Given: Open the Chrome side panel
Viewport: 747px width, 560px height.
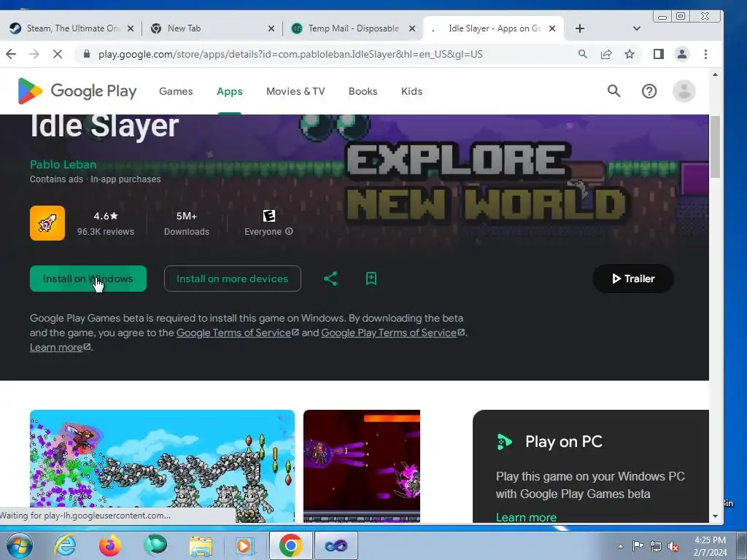Looking at the screenshot, I should [x=659, y=54].
